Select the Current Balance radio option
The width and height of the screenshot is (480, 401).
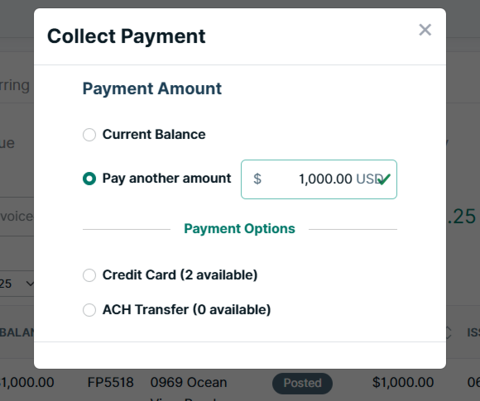pos(89,135)
